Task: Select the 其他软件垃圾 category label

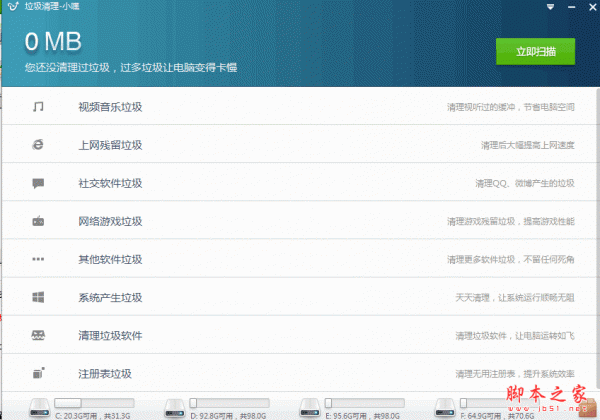Action: [x=110, y=259]
